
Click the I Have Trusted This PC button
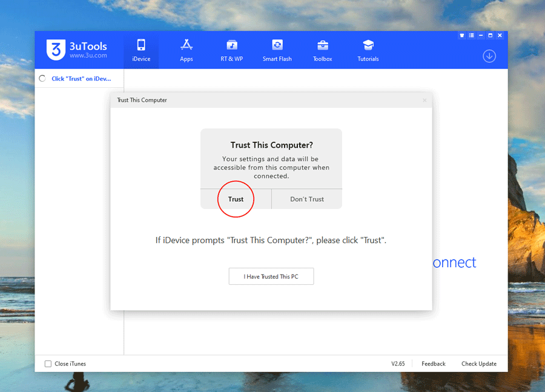pos(271,276)
